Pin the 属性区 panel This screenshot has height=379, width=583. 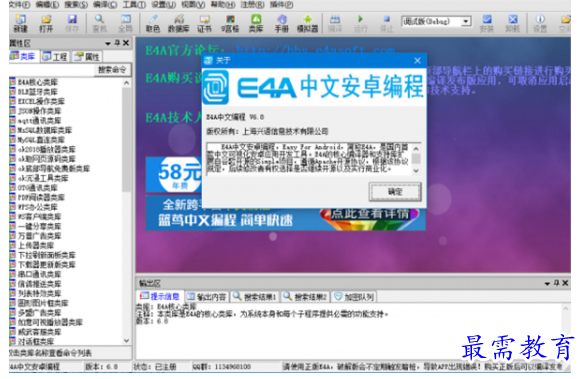[x=117, y=43]
